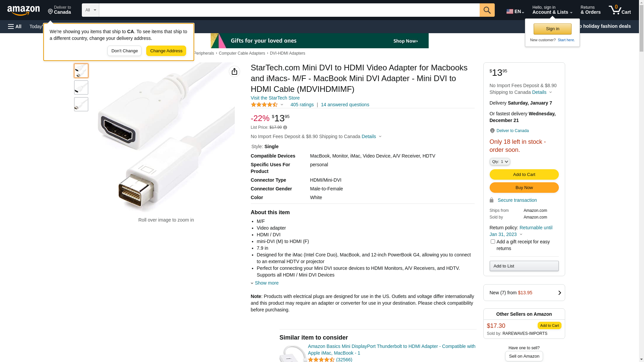
Task: Click the star rating icon
Action: click(x=264, y=105)
